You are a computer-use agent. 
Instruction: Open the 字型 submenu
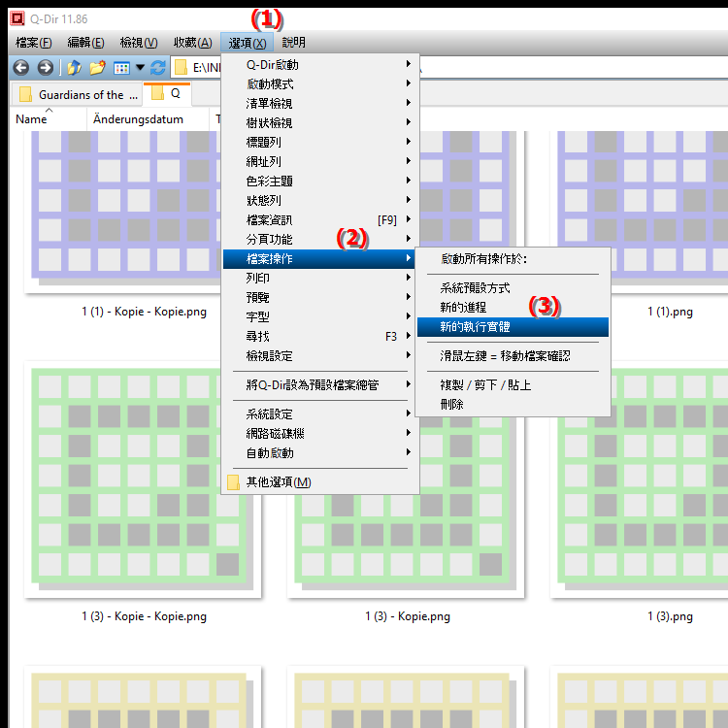tap(321, 317)
